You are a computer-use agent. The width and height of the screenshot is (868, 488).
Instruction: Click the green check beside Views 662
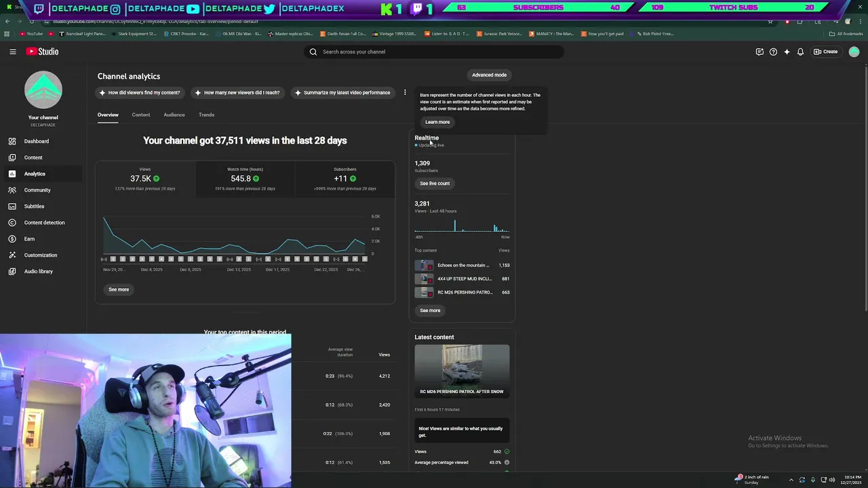coord(507,451)
